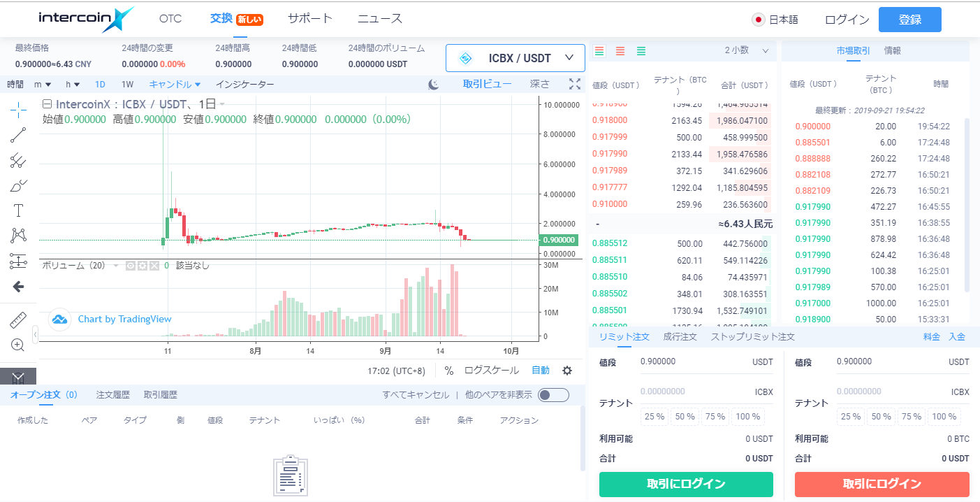Open the ICBX / USDT pair dropdown
Viewport: 980px width, 502px height.
pos(515,58)
